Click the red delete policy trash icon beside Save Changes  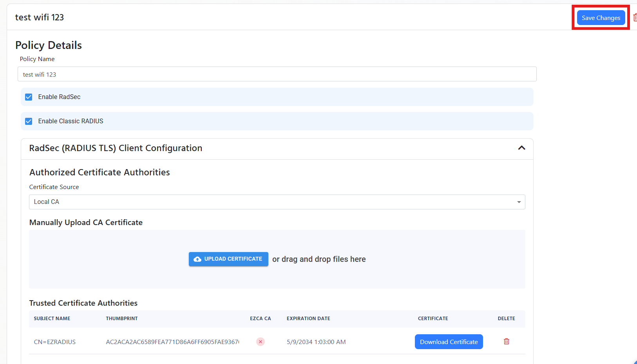pos(635,18)
